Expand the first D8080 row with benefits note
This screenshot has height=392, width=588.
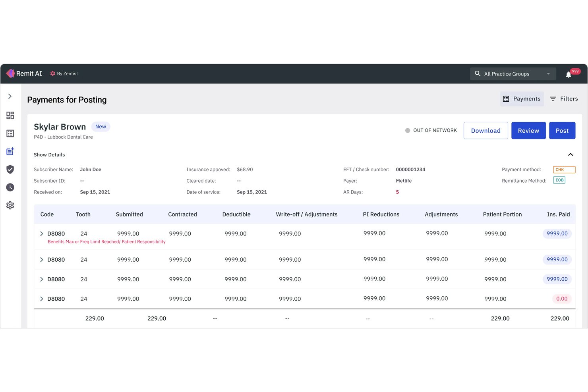point(42,234)
